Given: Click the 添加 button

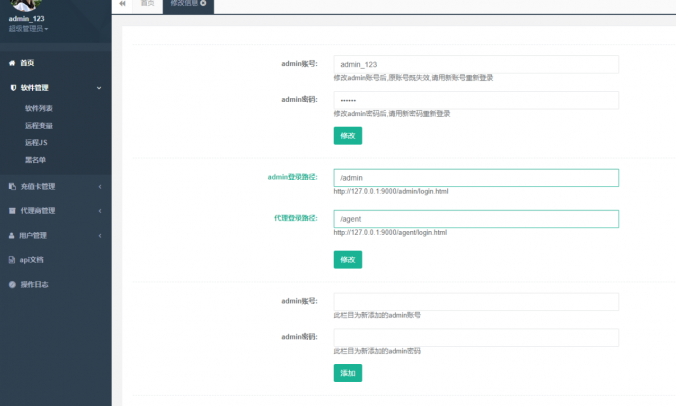Looking at the screenshot, I should pos(348,373).
